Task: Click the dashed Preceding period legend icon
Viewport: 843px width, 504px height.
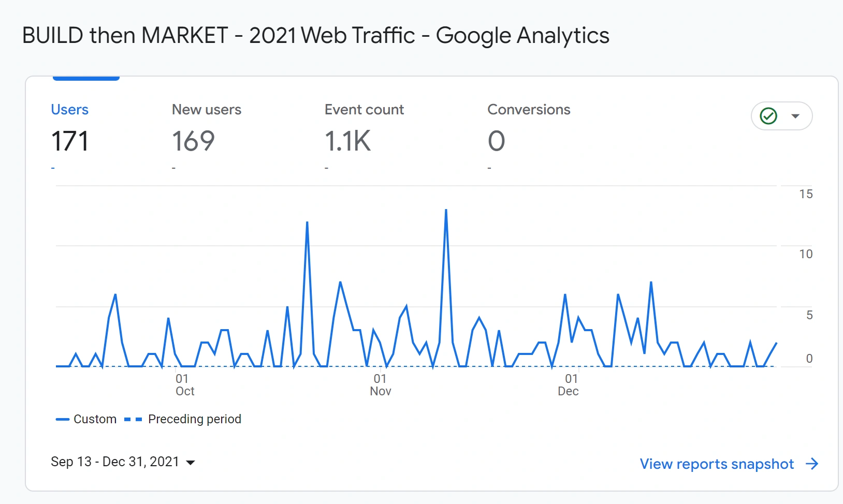Action: (133, 419)
